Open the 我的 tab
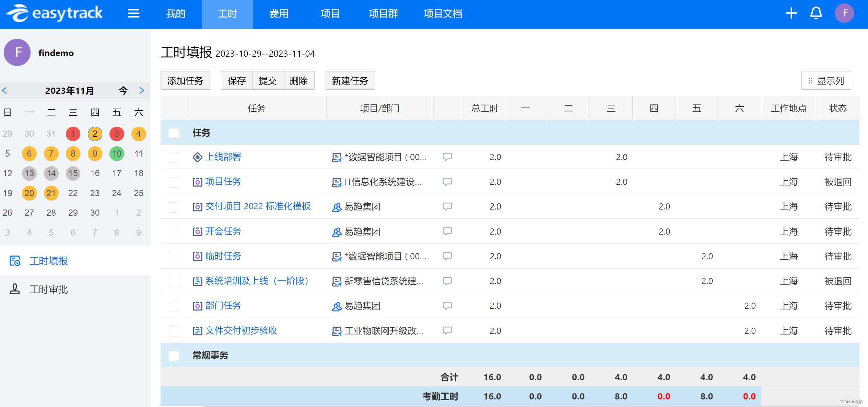The image size is (868, 407). tap(176, 14)
